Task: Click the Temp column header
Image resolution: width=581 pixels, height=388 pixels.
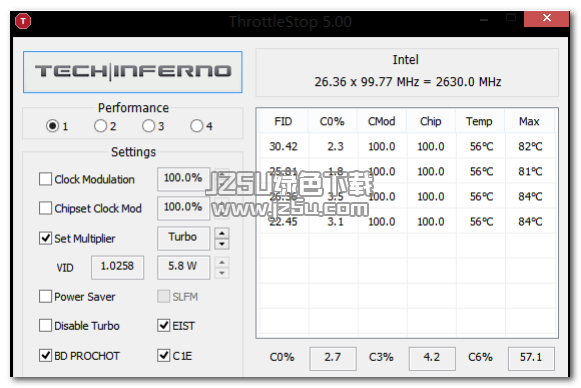Action: [x=479, y=121]
